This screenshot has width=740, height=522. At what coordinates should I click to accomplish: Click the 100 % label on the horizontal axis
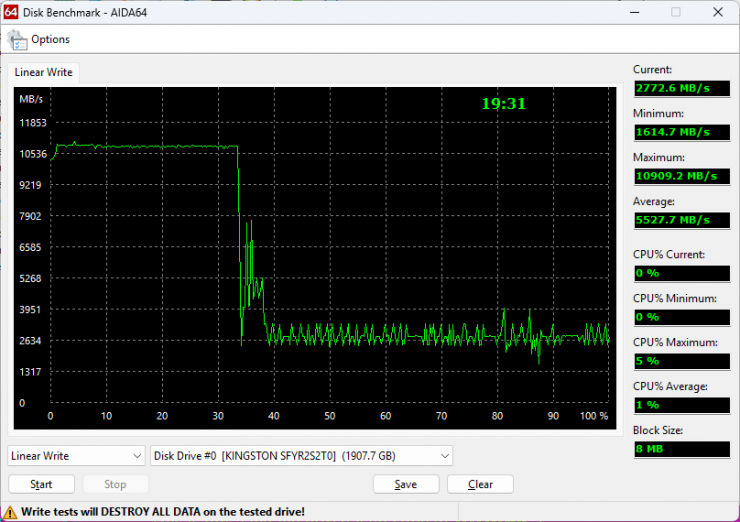[594, 416]
